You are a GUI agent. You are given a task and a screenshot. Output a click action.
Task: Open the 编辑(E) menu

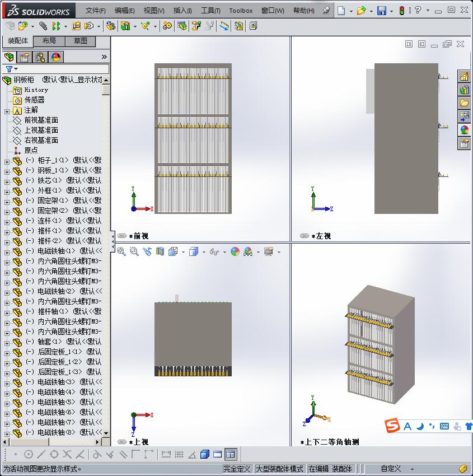(x=125, y=11)
